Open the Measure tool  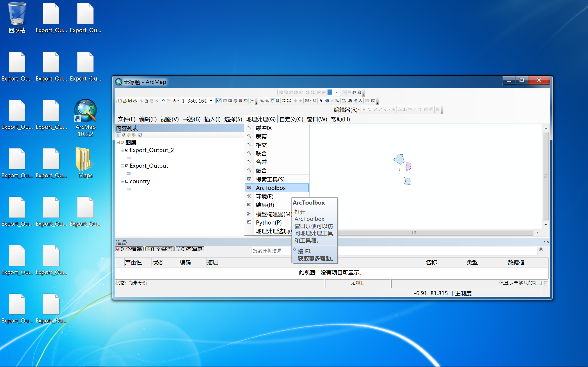point(344,101)
